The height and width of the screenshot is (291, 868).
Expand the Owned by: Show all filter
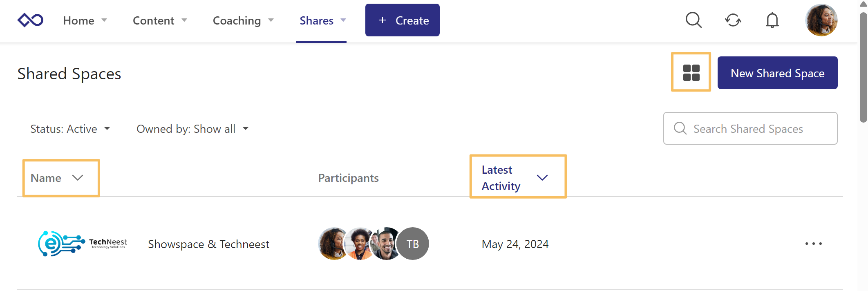tap(192, 129)
